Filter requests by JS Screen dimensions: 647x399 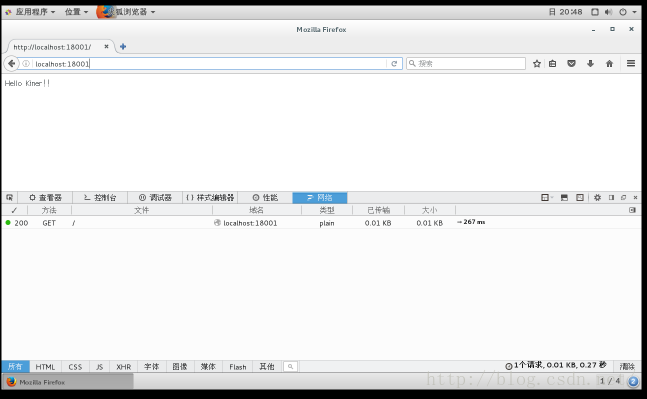click(99, 366)
